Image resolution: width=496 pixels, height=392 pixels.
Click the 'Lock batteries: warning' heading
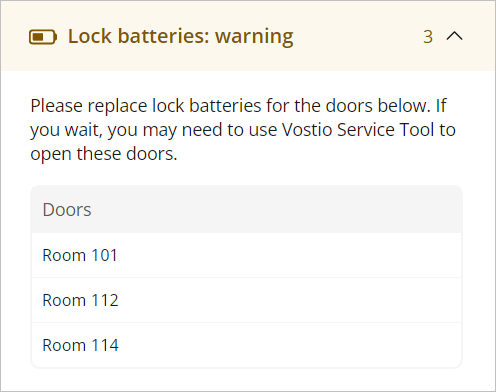(181, 36)
